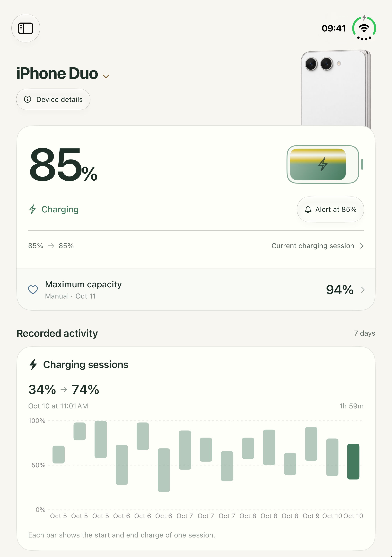Viewport: 392px width, 557px height.
Task: Tap the 1h 59m duration label
Action: [x=351, y=406]
